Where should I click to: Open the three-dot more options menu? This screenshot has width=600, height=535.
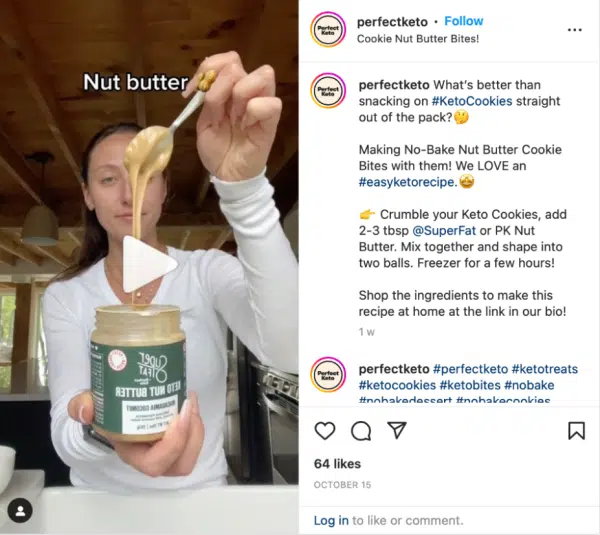[575, 30]
